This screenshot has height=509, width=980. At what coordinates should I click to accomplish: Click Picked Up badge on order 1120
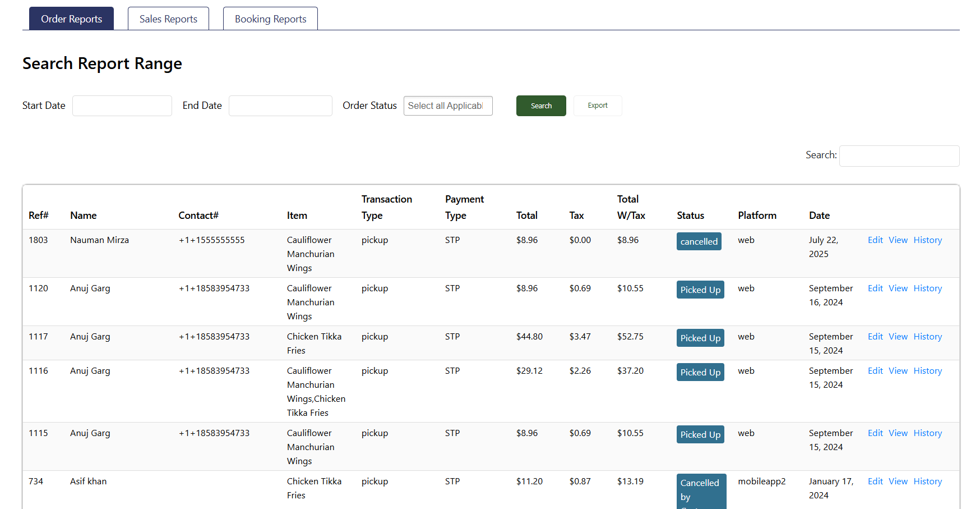point(700,290)
